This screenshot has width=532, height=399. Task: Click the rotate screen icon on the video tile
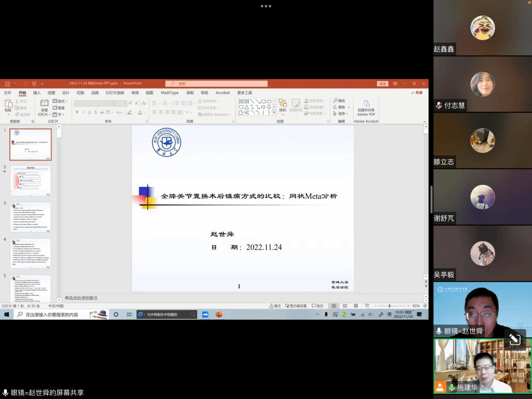pyautogui.click(x=515, y=339)
